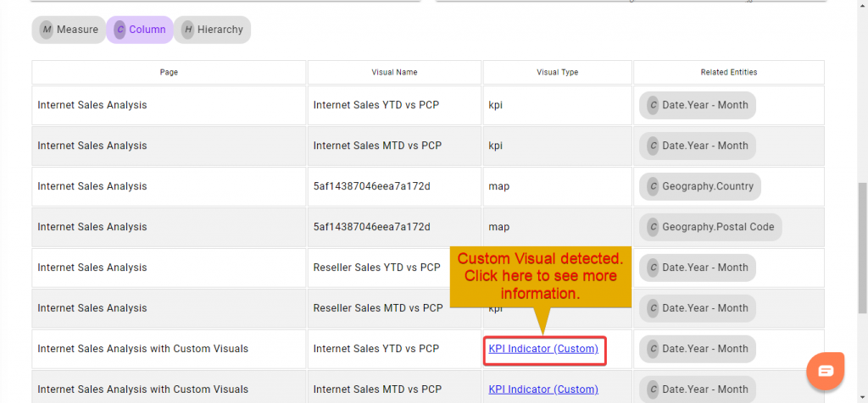
Task: Select Date.Year - Month chip in first row
Action: (698, 105)
